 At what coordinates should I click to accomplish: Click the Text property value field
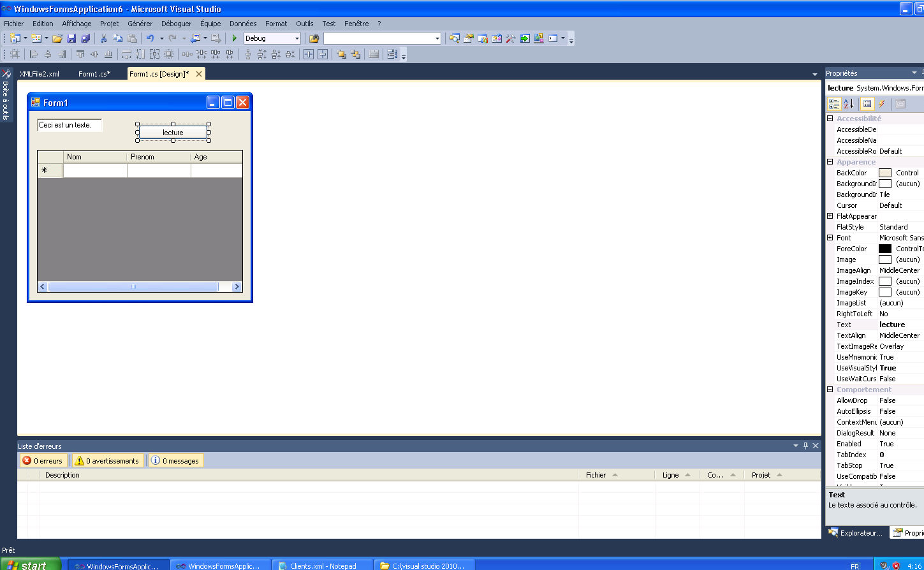pos(901,325)
